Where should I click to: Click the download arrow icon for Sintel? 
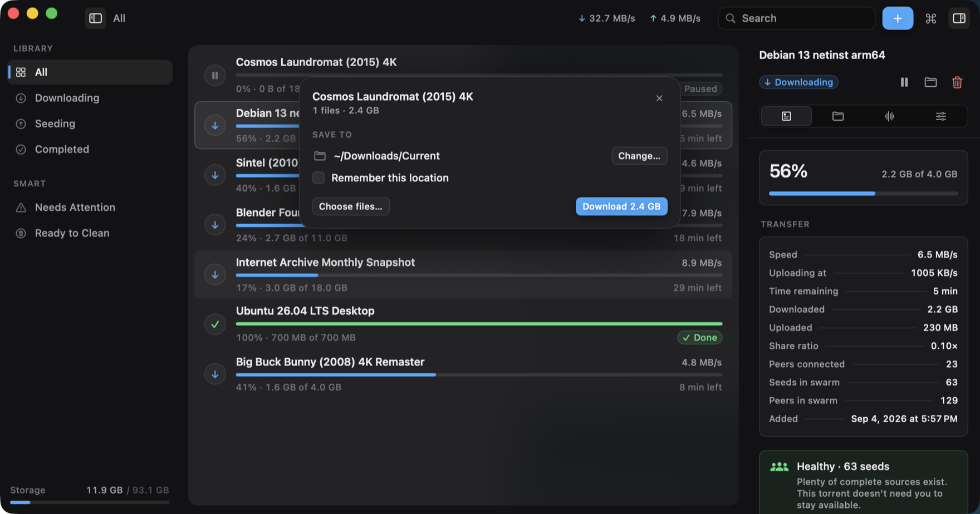coord(215,175)
